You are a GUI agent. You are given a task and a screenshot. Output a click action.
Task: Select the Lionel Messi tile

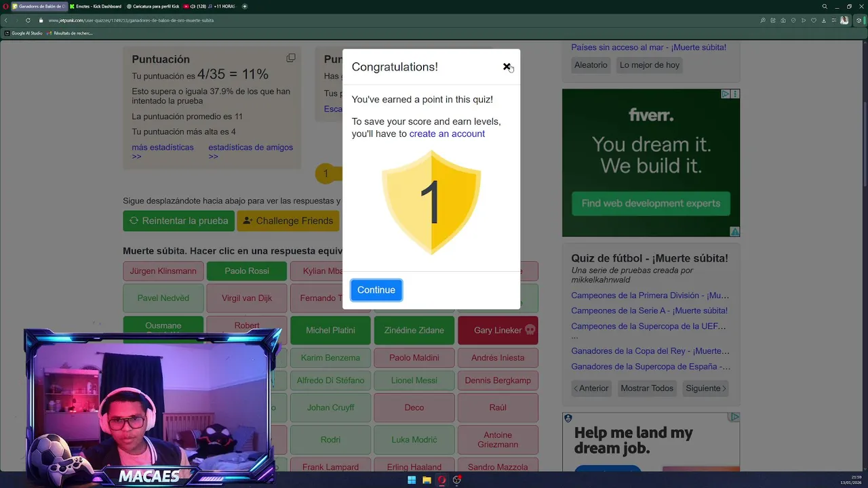click(x=414, y=380)
